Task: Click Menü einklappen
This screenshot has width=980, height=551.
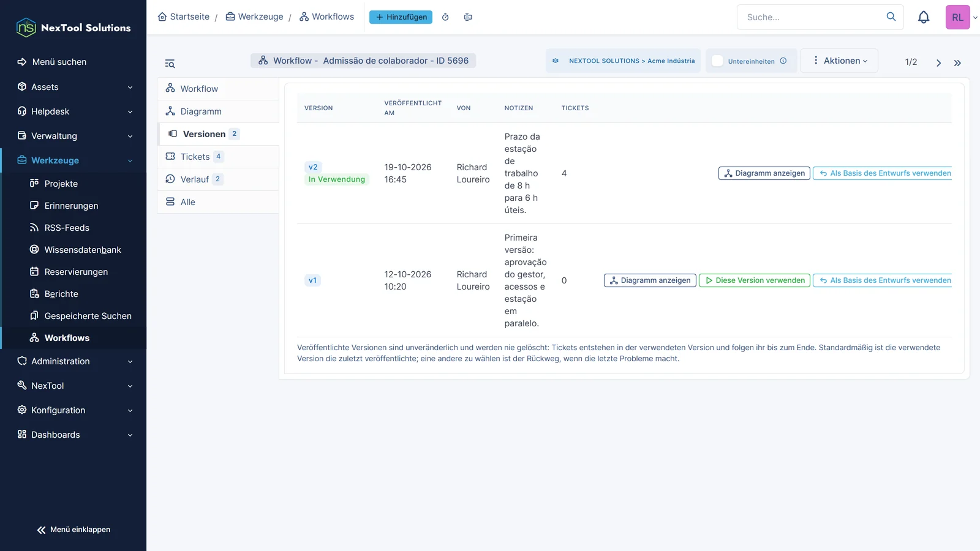Action: coord(73,530)
